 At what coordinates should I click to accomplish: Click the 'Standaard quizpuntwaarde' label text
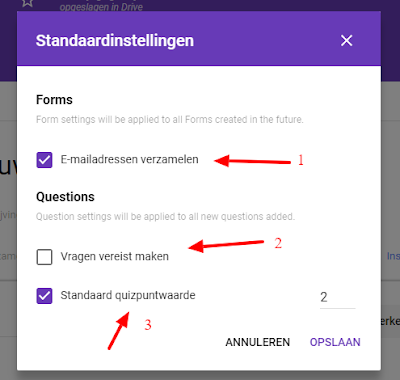[128, 296]
